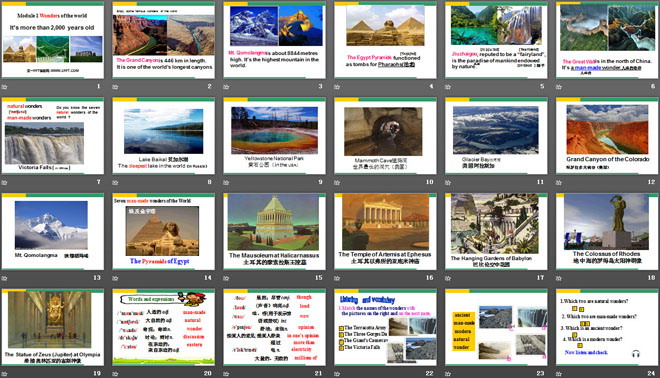This screenshot has width=660, height=378.
Task: Preview animation via star under slide 7
Action: click(5, 183)
